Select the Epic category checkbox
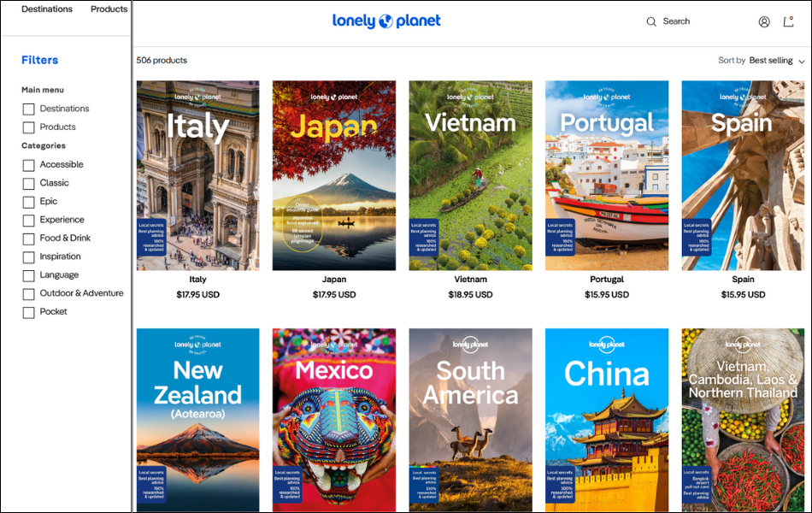Screen dimensions: 812x513 coord(29,202)
